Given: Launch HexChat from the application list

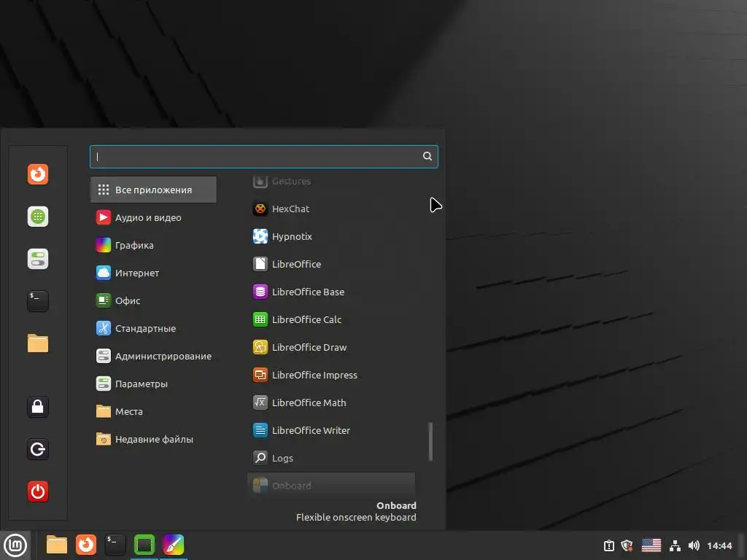Looking at the screenshot, I should coord(331,209).
